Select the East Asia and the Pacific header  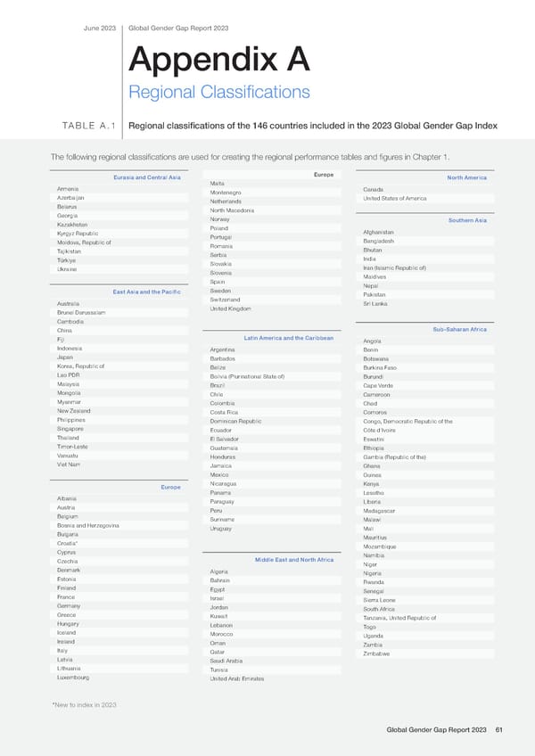point(146,292)
